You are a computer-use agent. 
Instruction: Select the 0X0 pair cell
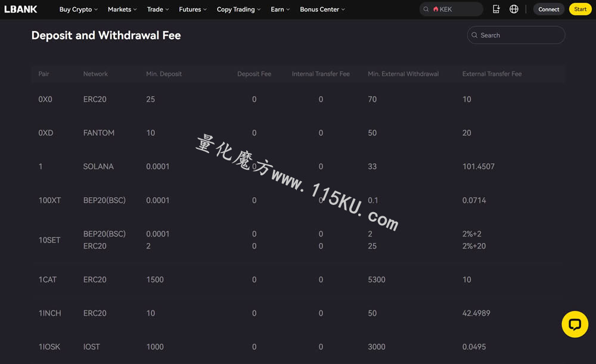[x=45, y=99]
